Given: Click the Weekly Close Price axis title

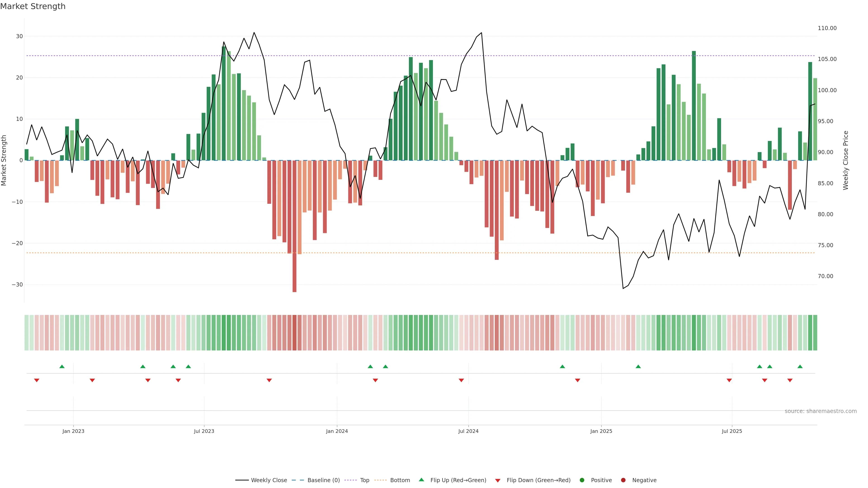Looking at the screenshot, I should click(x=845, y=160).
